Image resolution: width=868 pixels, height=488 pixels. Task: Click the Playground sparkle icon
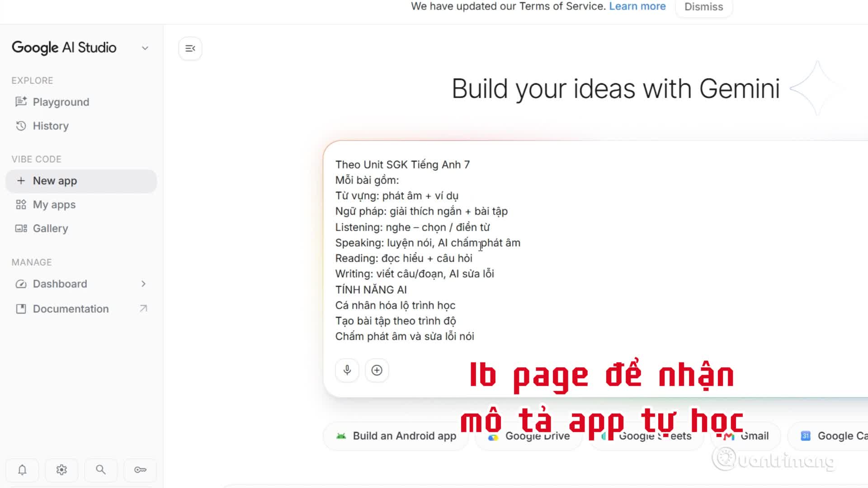click(x=21, y=102)
